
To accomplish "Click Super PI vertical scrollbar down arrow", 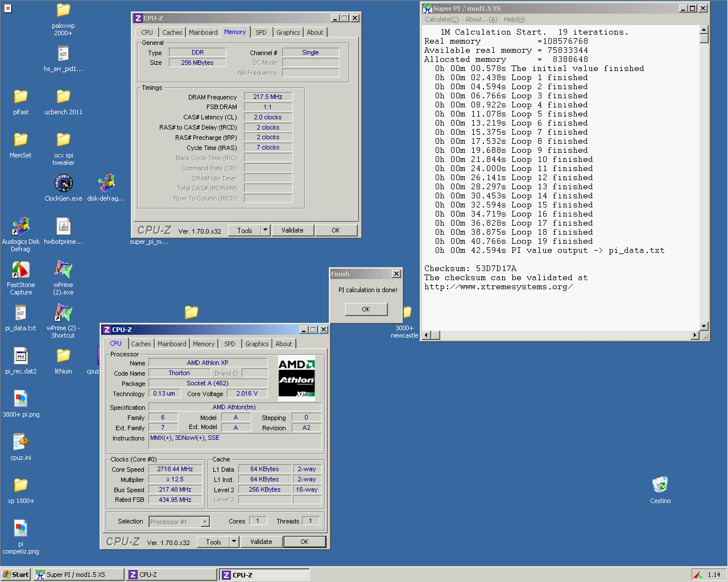I will pyautogui.click(x=704, y=326).
